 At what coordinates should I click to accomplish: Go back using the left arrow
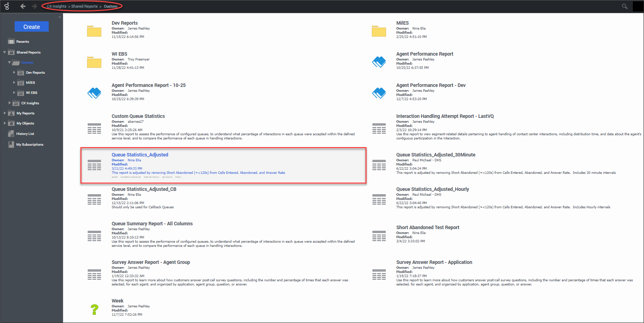(23, 6)
